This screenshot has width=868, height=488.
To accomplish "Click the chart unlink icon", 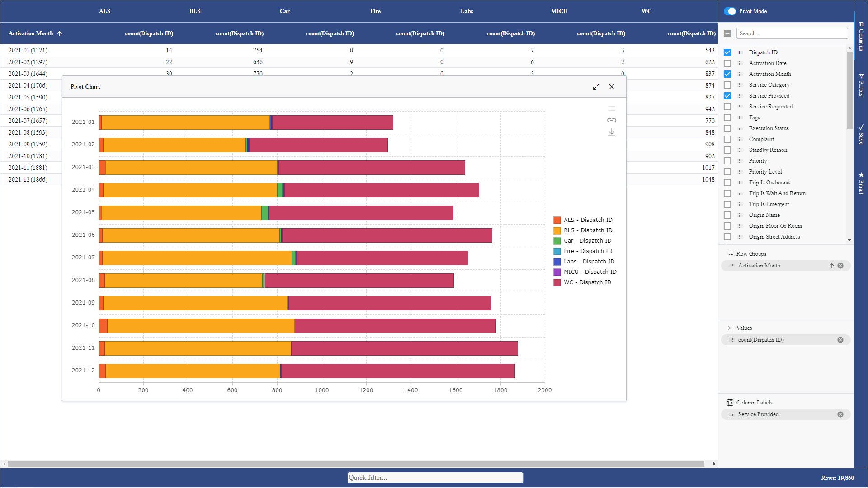I will click(x=612, y=120).
